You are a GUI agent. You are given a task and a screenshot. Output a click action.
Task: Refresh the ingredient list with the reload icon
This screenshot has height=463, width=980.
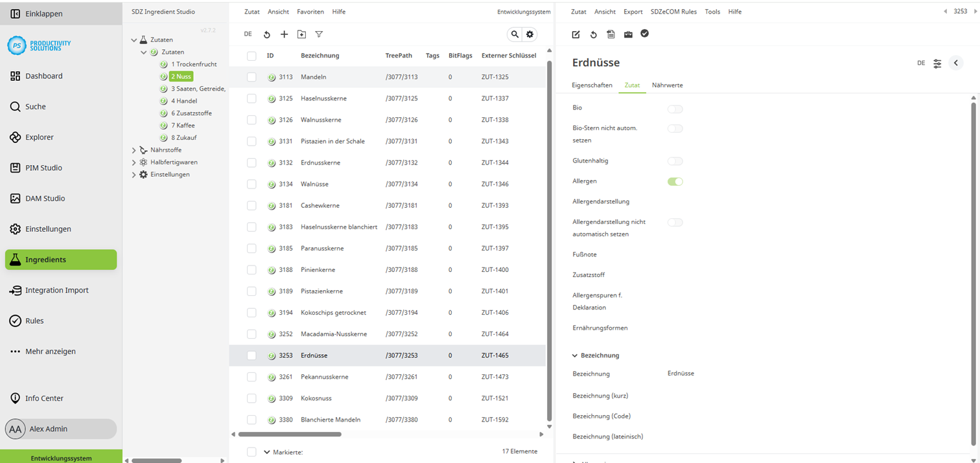[266, 34]
